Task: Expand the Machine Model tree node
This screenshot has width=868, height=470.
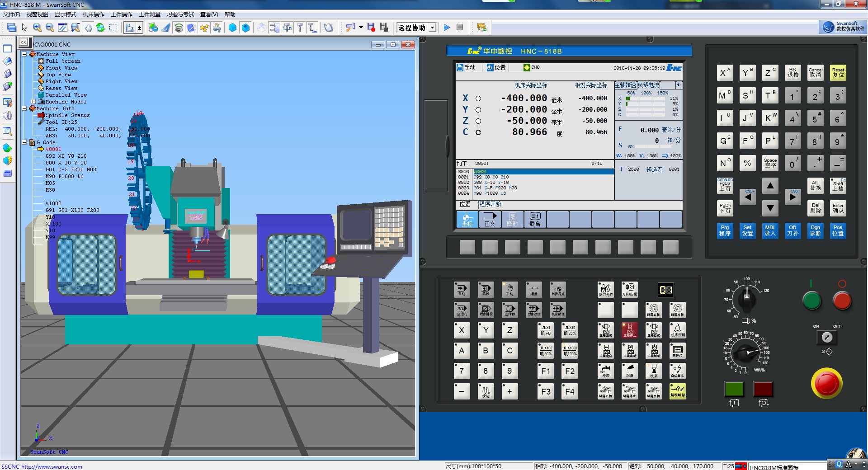Action: [x=33, y=102]
